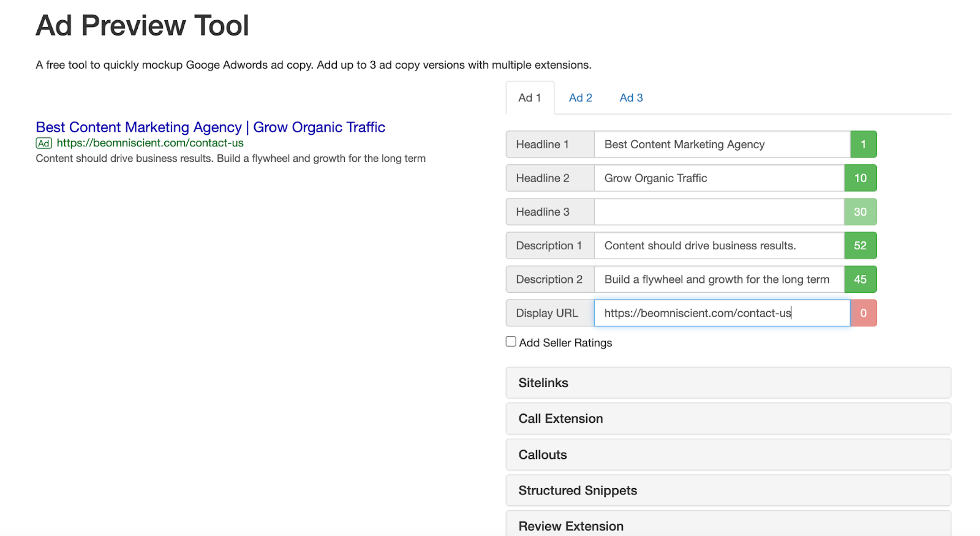The width and height of the screenshot is (980, 536).
Task: Click Headline 1 character counter badge
Action: tap(863, 145)
